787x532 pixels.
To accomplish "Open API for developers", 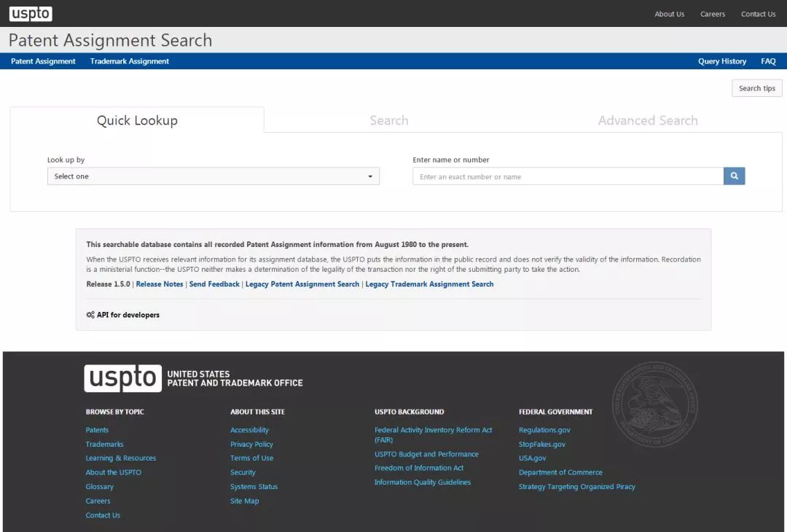I will tap(128, 315).
